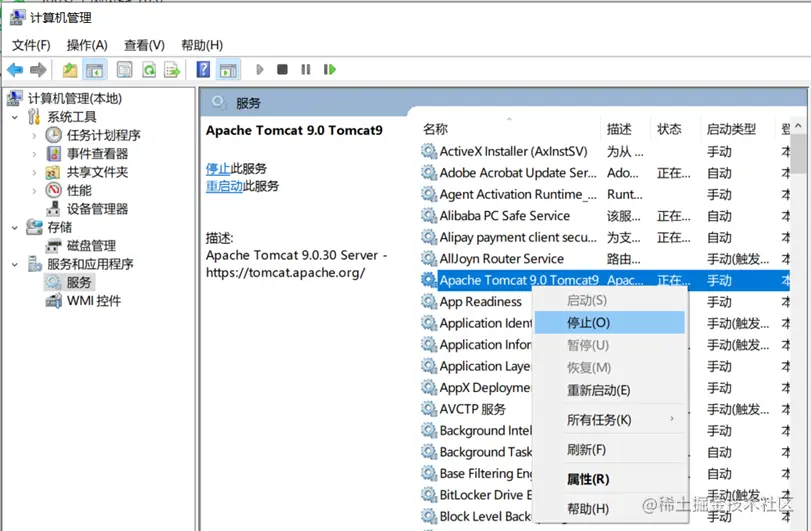811x531 pixels.
Task: Toggle the Show/Hide Console Tree icon
Action: coord(94,69)
